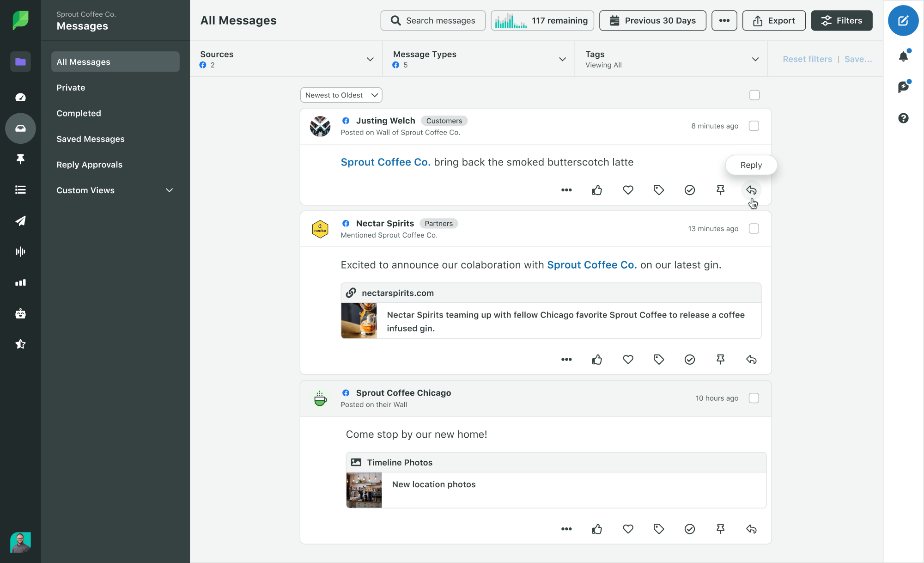Click the pin/flag icon on Nectar Spirits post
The width and height of the screenshot is (924, 563).
coord(721,359)
